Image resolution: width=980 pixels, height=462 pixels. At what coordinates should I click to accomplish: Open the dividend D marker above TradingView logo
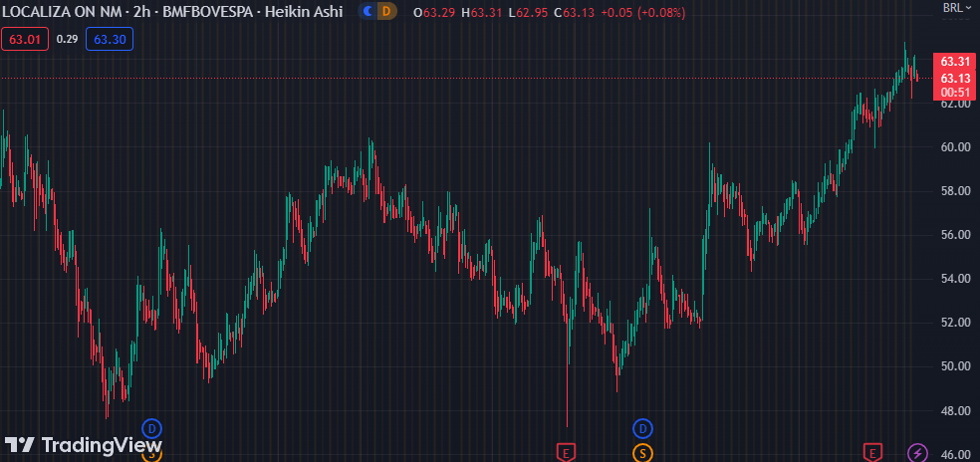tap(151, 429)
